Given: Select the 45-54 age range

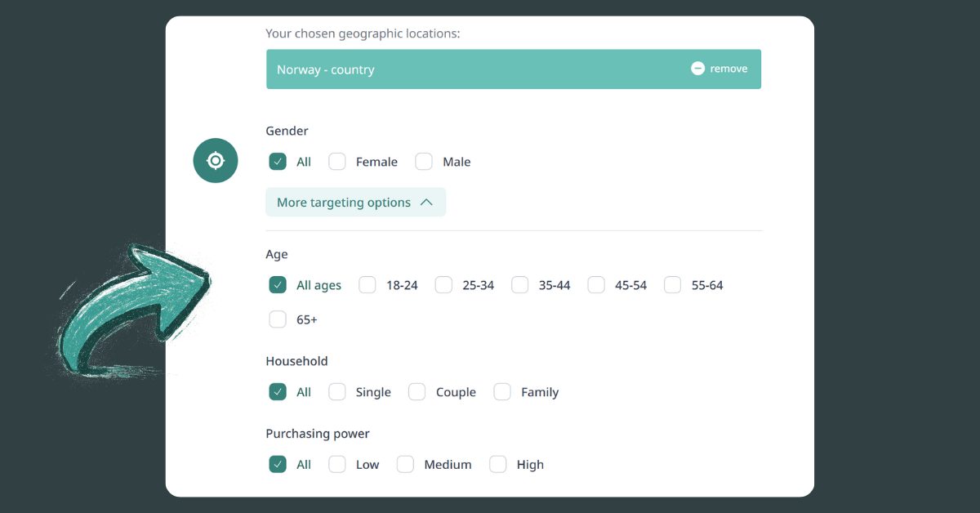Looking at the screenshot, I should pyautogui.click(x=596, y=285).
